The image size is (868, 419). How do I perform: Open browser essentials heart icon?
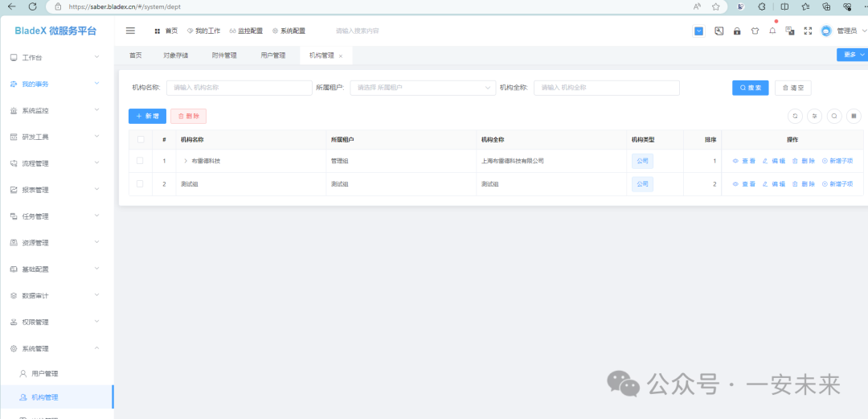[847, 6]
